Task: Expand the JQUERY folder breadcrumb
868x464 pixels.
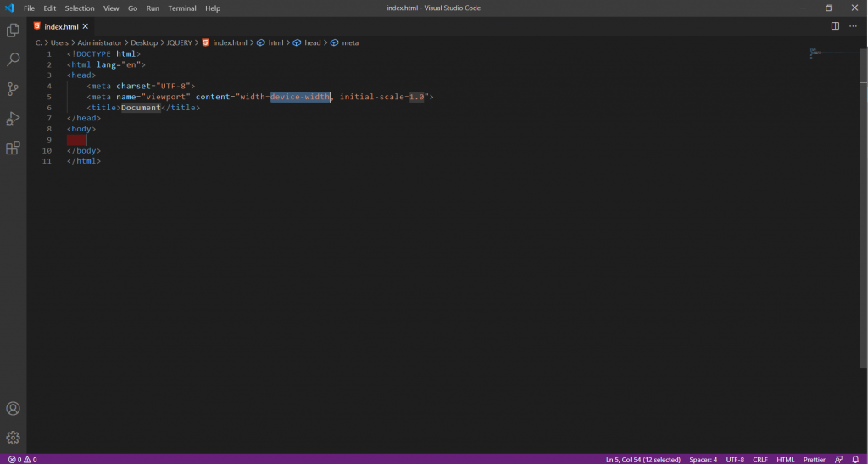Action: pos(179,42)
